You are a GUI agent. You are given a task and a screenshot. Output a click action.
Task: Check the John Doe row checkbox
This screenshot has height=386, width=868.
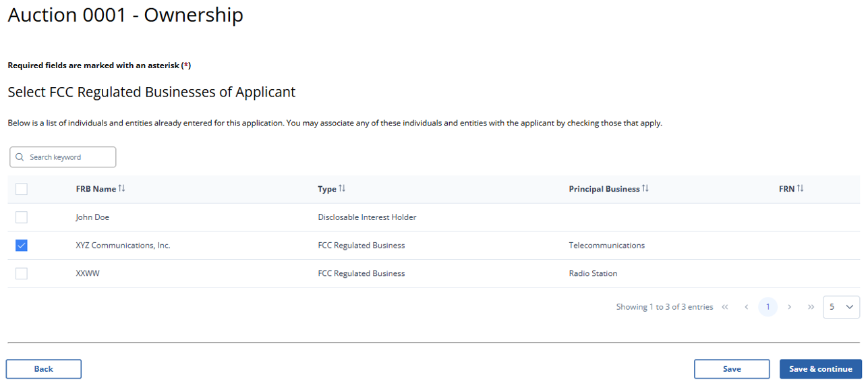[x=22, y=217]
